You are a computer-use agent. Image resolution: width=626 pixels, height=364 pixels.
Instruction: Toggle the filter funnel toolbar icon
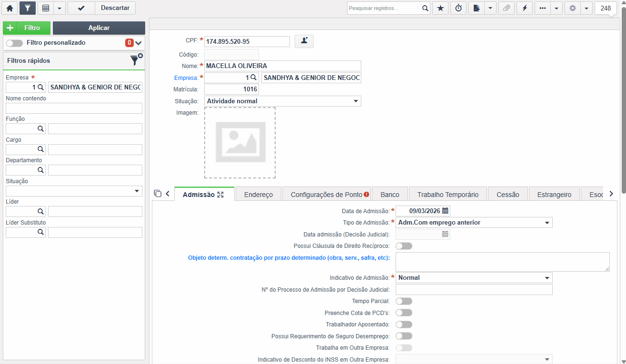pyautogui.click(x=28, y=8)
